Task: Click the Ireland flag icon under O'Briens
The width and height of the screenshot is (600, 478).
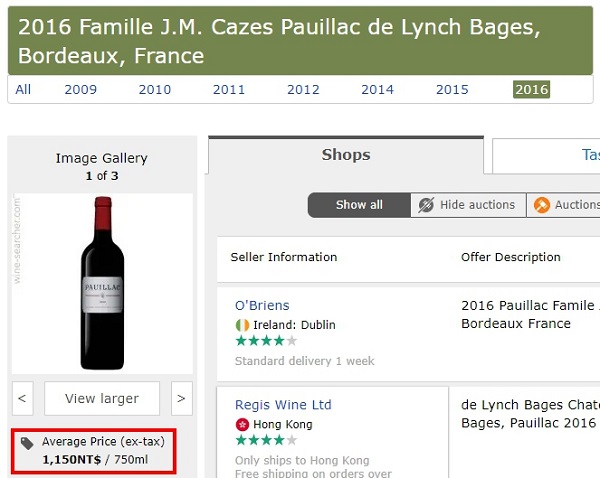Action: pos(242,325)
